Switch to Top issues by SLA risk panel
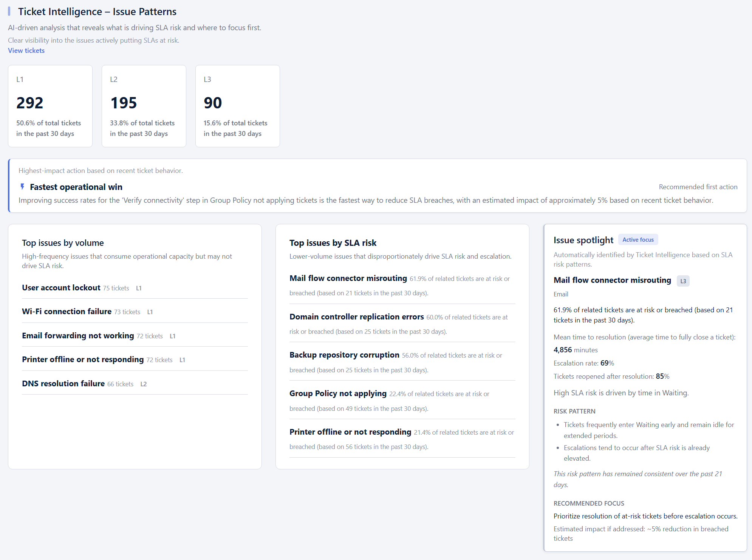The height and width of the screenshot is (560, 752). [x=333, y=243]
